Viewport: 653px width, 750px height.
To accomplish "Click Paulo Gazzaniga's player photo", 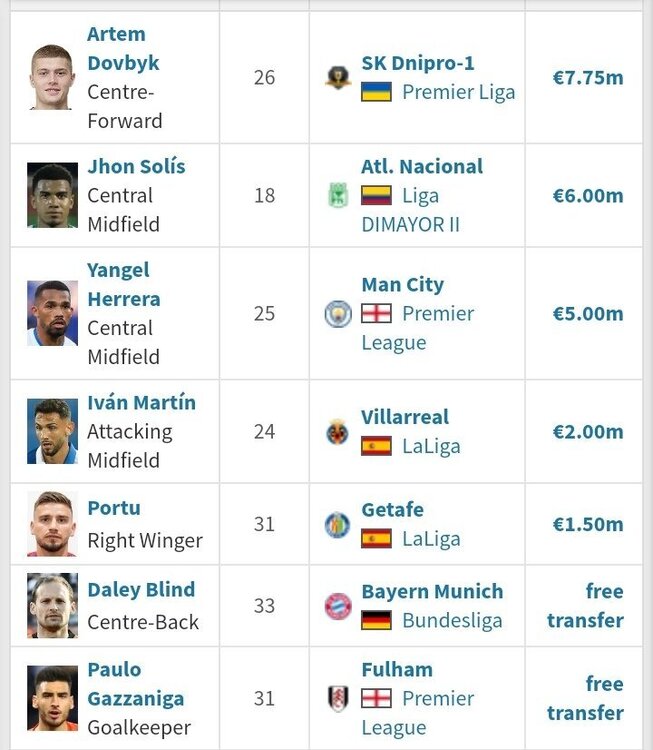I will pyautogui.click(x=52, y=698).
